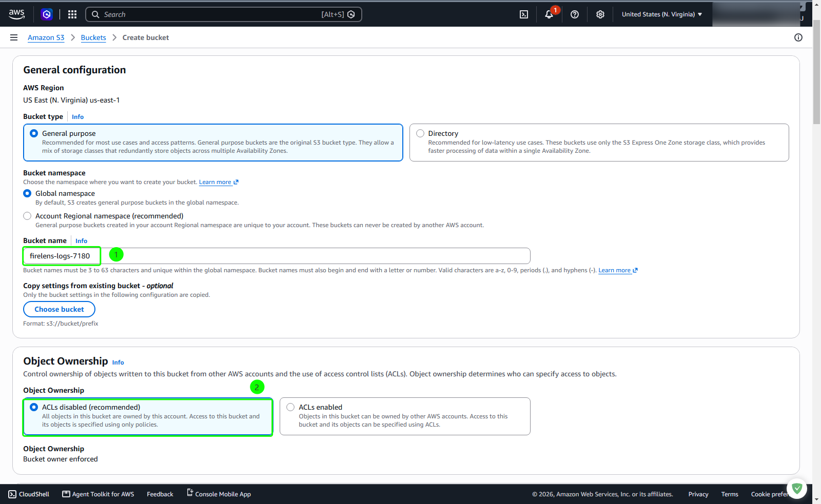Image resolution: width=821 pixels, height=504 pixels.
Task: Open the notifications bell
Action: [x=549, y=14]
